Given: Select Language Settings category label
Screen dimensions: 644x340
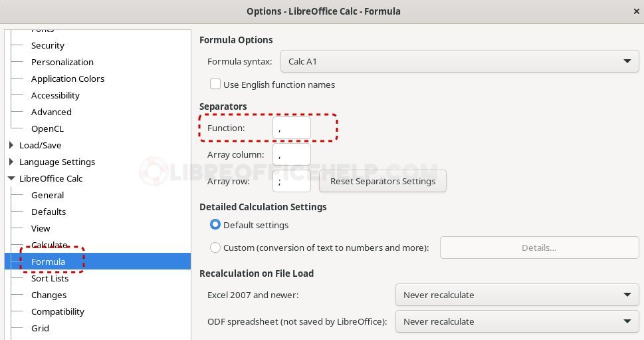Looking at the screenshot, I should 57,162.
